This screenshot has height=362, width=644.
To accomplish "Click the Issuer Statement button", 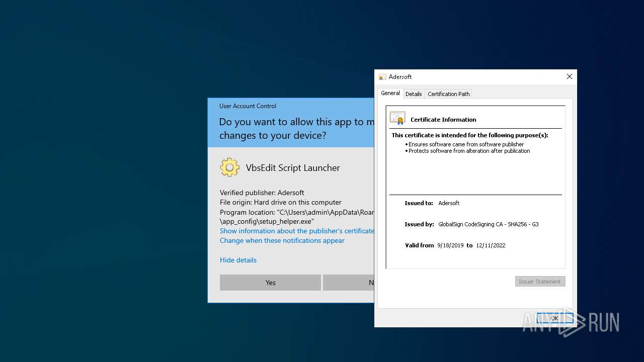I will [540, 282].
